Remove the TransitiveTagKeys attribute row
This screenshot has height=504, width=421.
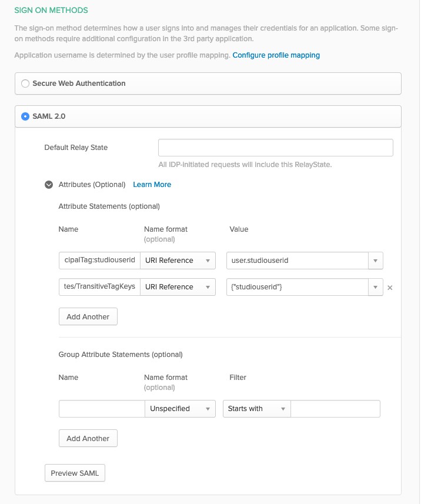390,288
